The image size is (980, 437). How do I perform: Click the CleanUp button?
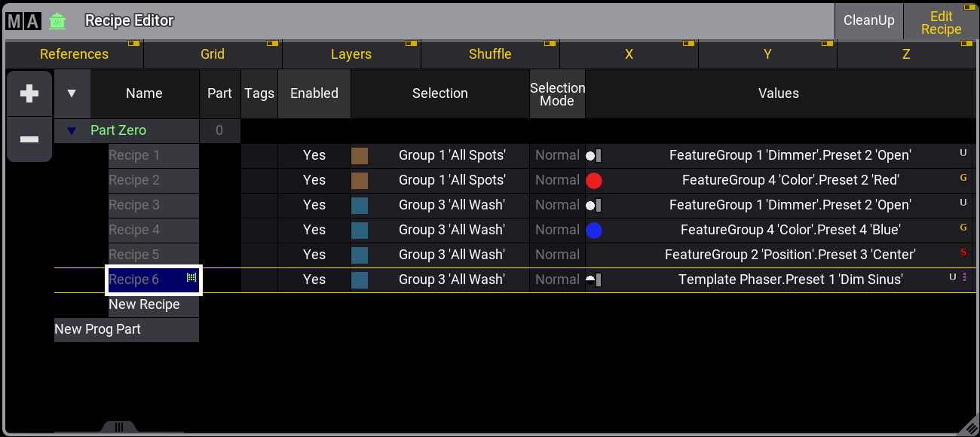click(868, 21)
